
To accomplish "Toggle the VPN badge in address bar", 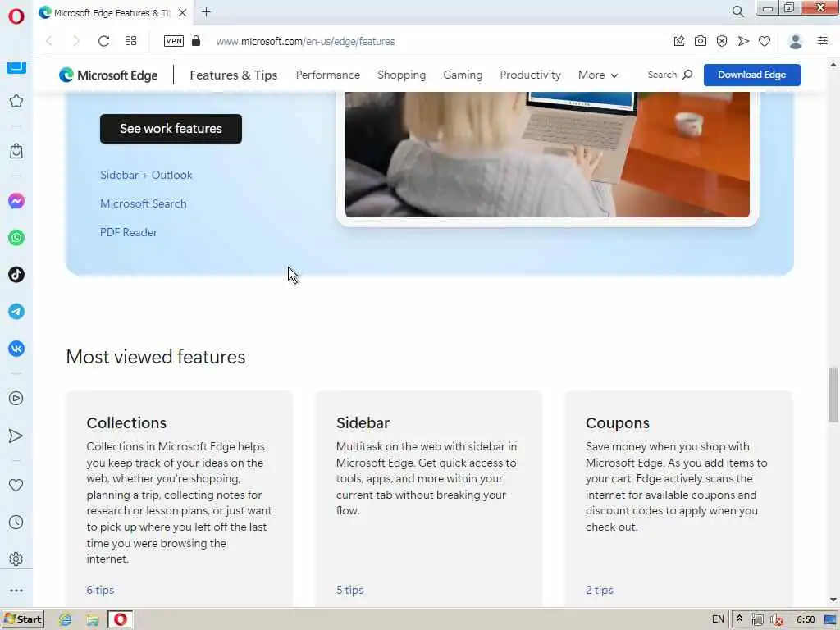I will (174, 41).
